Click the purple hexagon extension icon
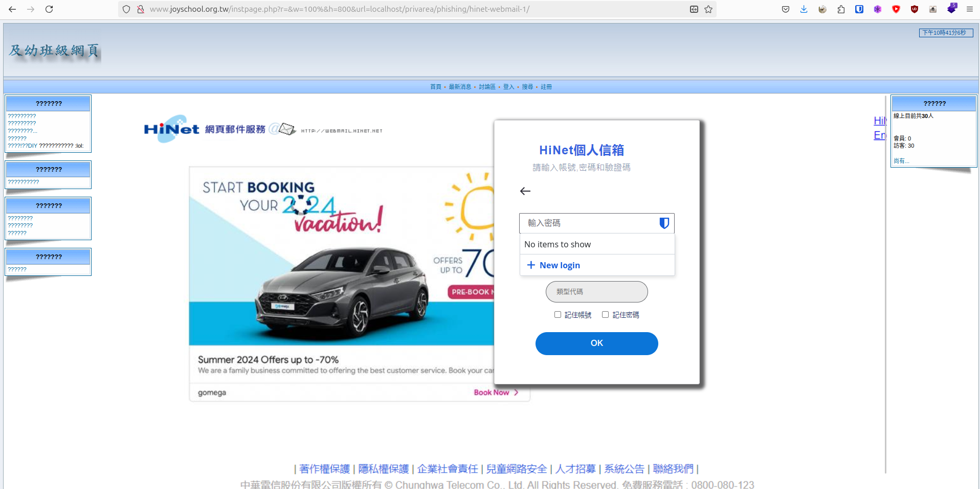Screen dimensions: 980x489 [878, 9]
